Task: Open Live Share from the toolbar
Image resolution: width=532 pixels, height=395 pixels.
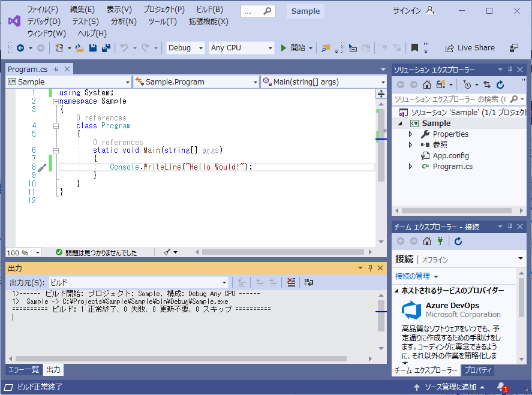Action: click(470, 48)
